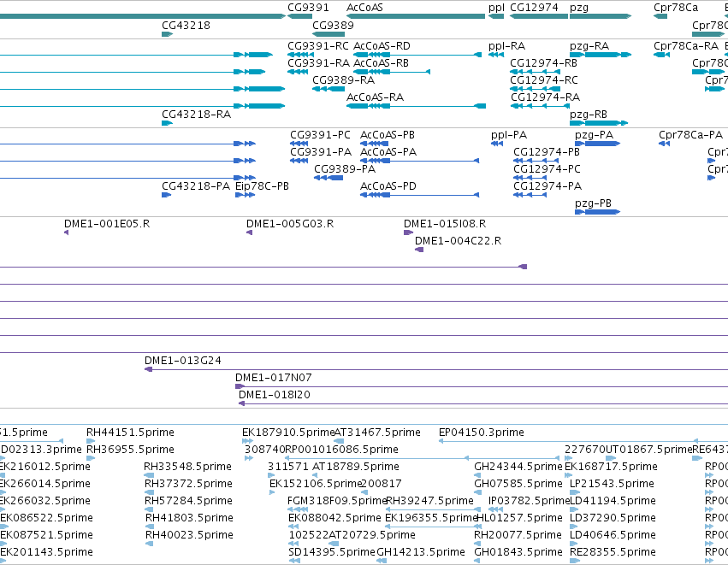This screenshot has width=728, height=565.
Task: Select EST RH40023.5prime
Action: (149, 543)
